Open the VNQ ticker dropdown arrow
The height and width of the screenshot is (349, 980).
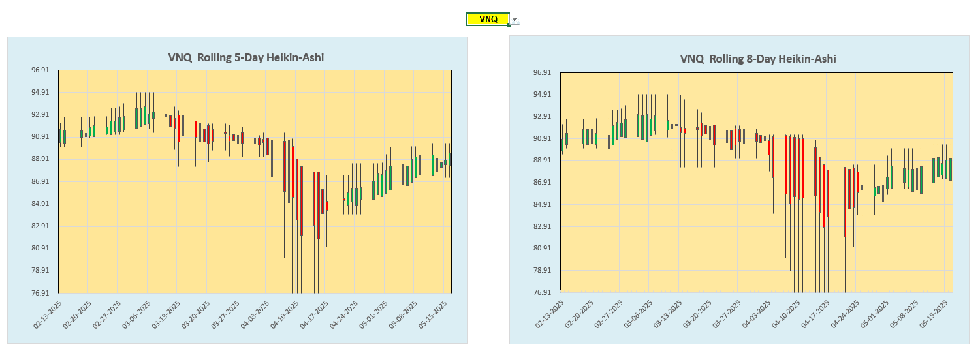[x=515, y=20]
